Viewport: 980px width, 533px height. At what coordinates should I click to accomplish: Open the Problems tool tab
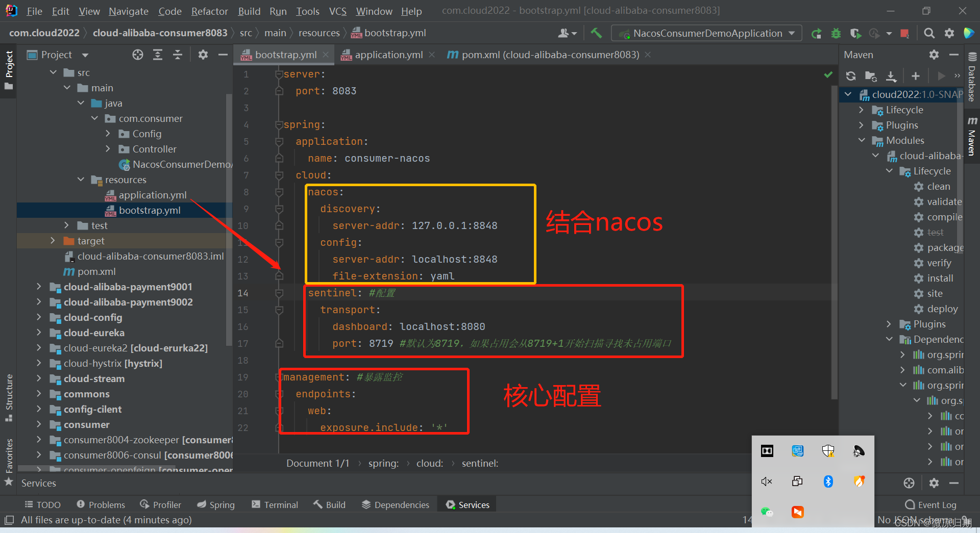click(101, 504)
